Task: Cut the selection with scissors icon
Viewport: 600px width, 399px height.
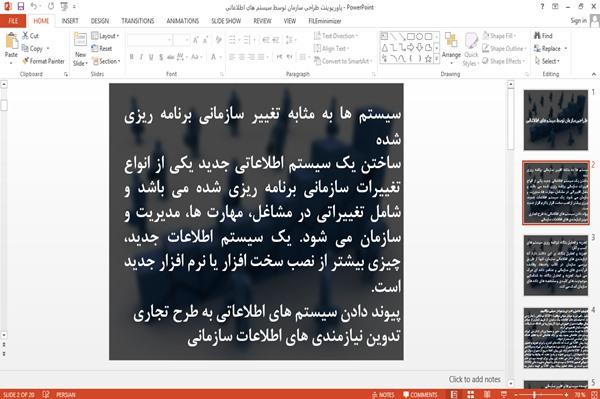Action: pyautogui.click(x=30, y=36)
